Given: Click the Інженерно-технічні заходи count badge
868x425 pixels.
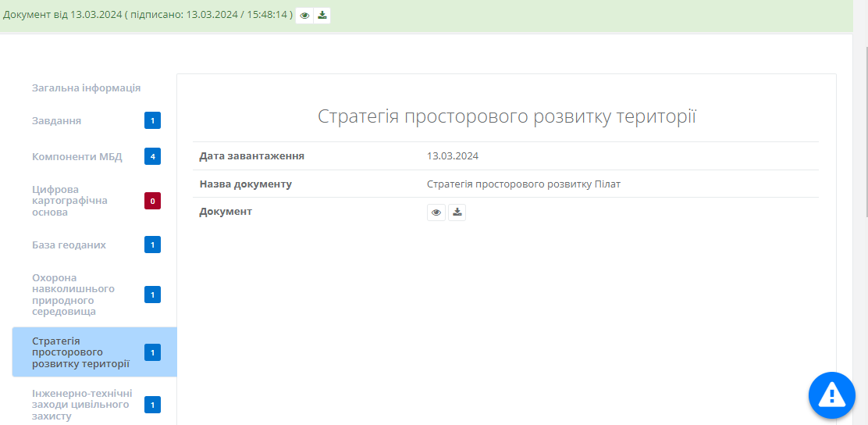Looking at the screenshot, I should [153, 405].
